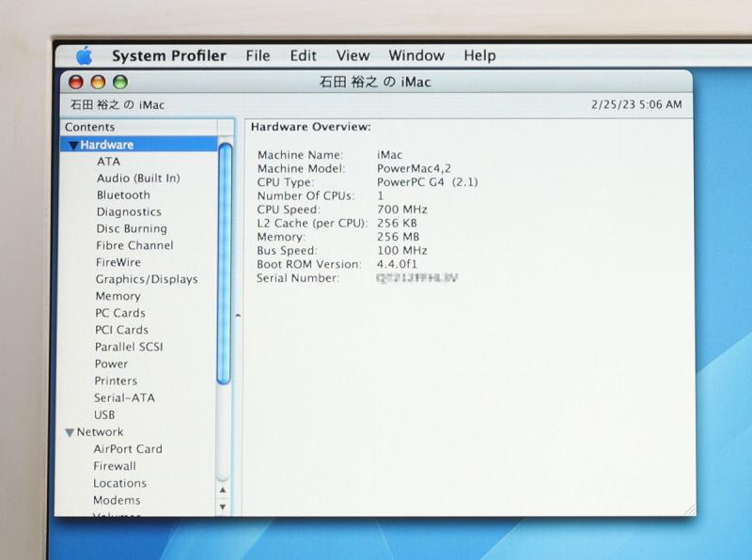Viewport: 752px width, 560px height.
Task: Select Diagnostics in the Contents list
Action: point(129,212)
